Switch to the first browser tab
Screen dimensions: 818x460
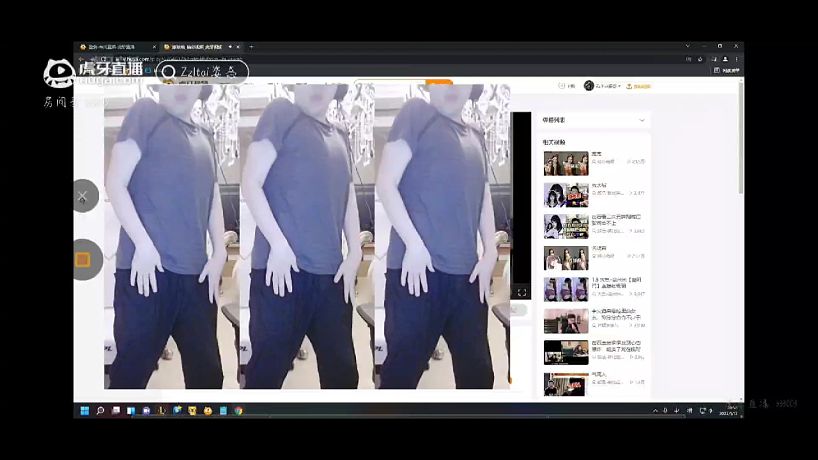pos(115,47)
